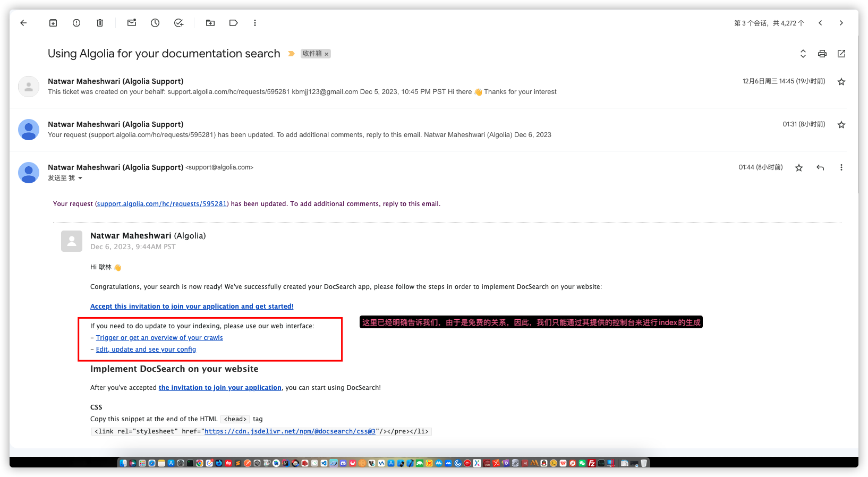Open conversation in a new window
The height and width of the screenshot is (477, 868).
(x=841, y=54)
